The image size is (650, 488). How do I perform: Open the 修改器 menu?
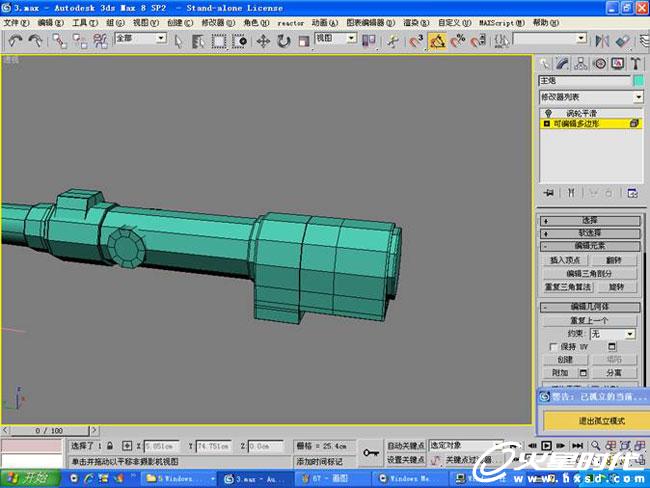pos(218,22)
